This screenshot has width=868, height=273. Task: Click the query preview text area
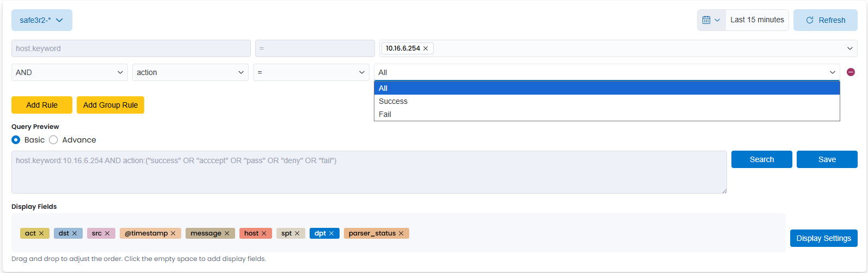pos(369,172)
